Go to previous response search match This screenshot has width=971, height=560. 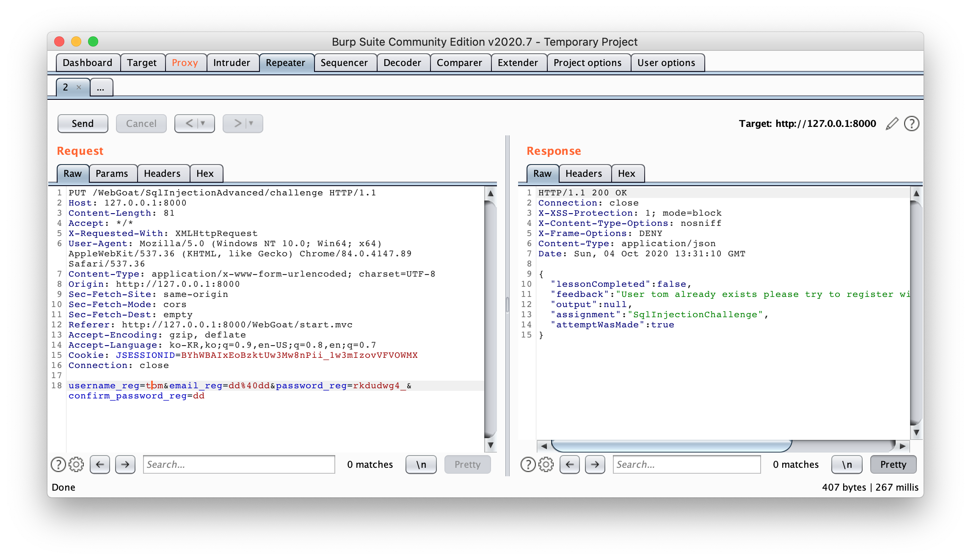tap(570, 464)
